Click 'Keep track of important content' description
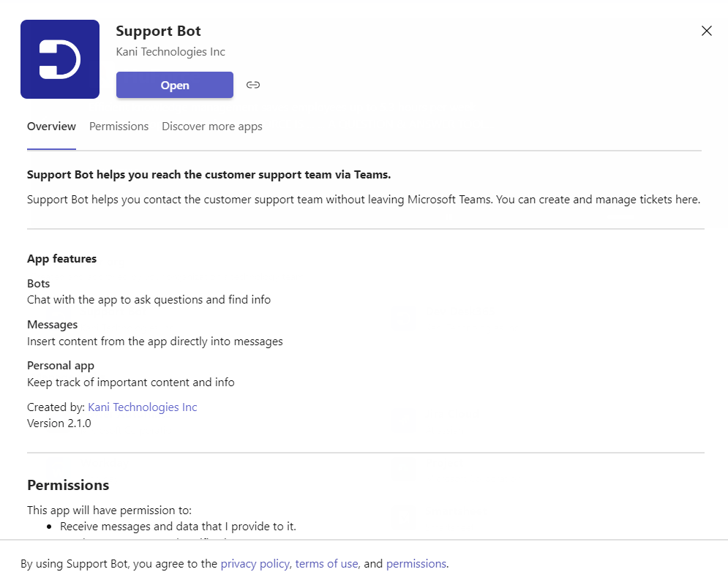 tap(130, 383)
